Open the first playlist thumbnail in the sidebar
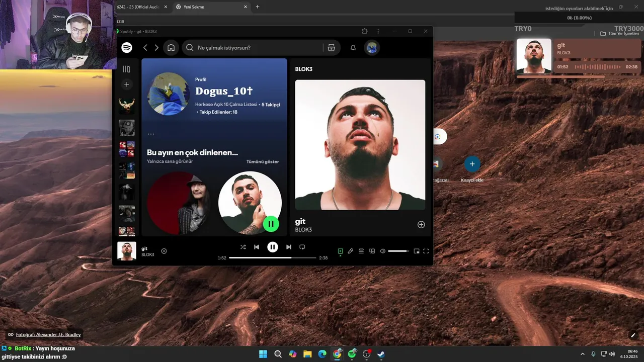 tap(127, 106)
